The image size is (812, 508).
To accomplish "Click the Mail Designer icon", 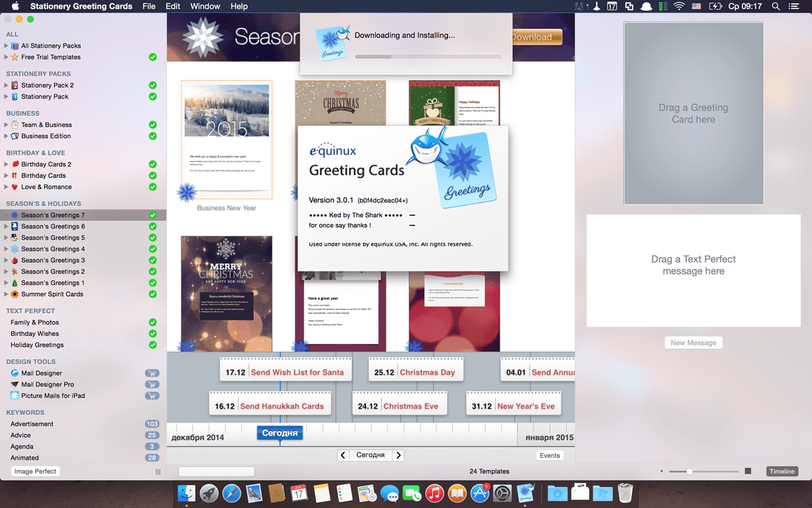I will [x=15, y=373].
